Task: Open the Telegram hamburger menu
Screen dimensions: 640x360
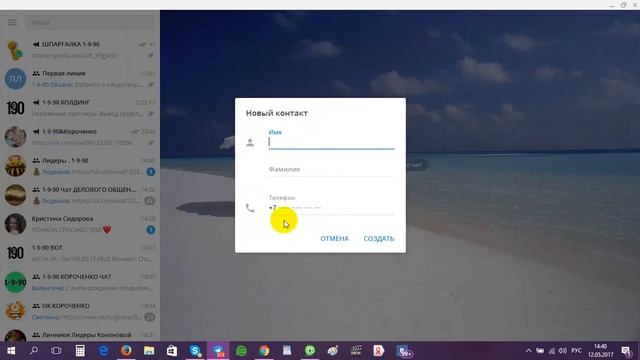Action: [13, 22]
